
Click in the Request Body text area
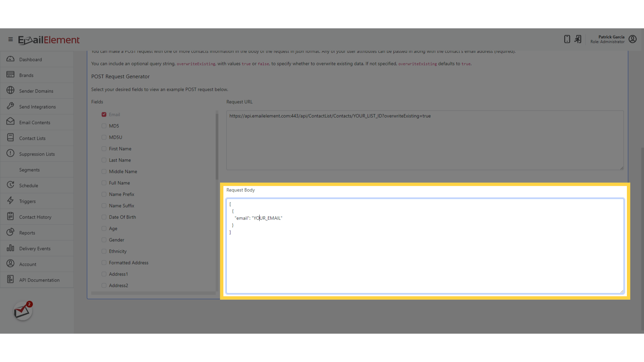pyautogui.click(x=425, y=246)
